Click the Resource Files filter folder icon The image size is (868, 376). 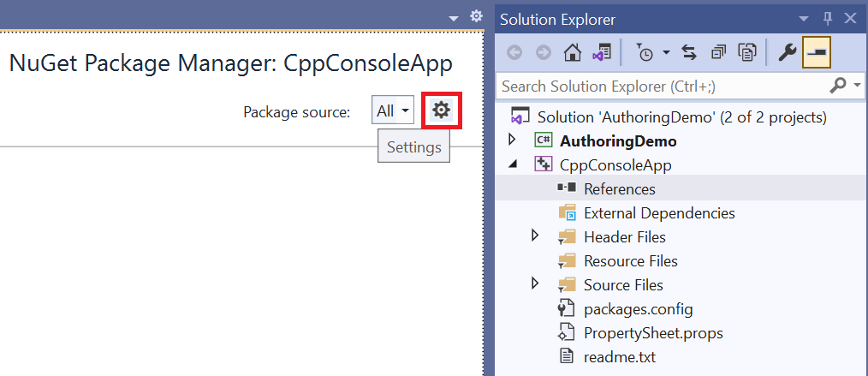[x=567, y=261]
